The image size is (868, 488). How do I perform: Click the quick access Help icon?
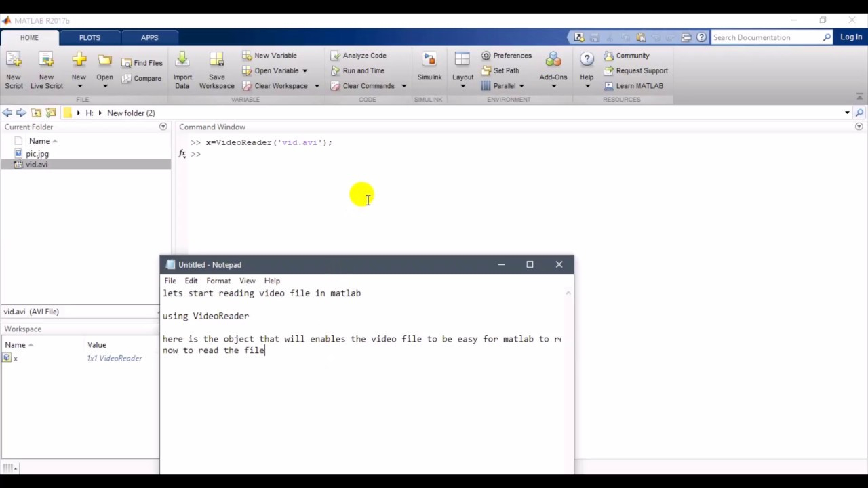(701, 37)
